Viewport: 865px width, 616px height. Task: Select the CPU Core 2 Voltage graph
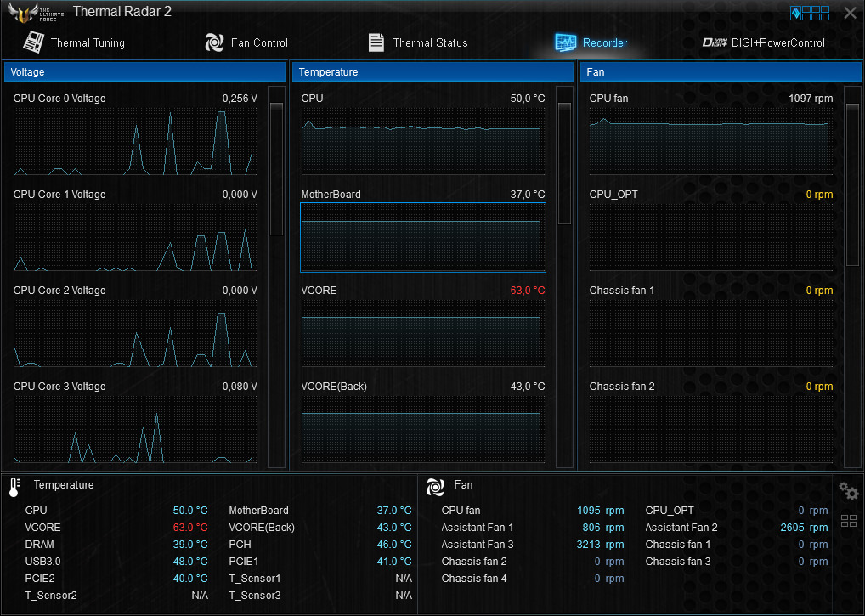coord(135,333)
